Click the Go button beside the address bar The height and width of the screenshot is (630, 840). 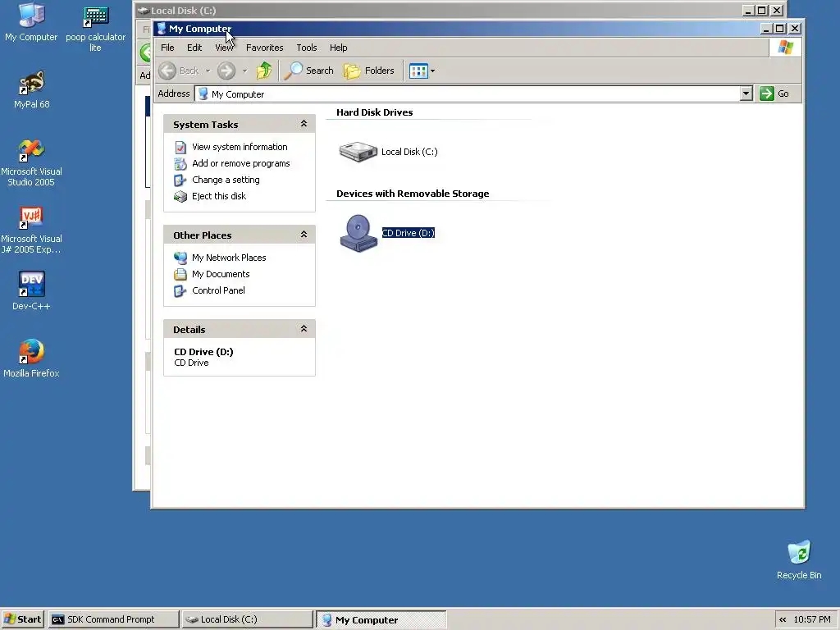tap(775, 94)
